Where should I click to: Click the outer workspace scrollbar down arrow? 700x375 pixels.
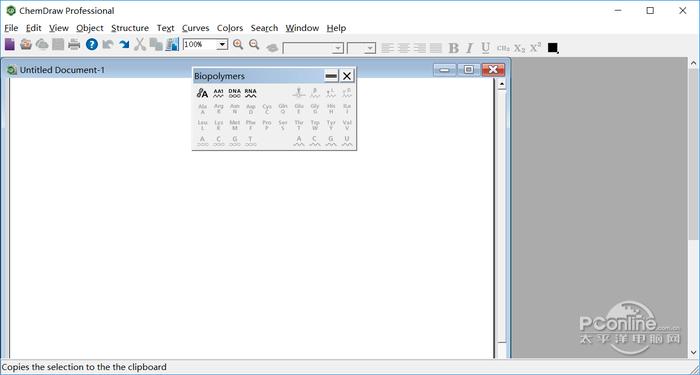tap(694, 353)
